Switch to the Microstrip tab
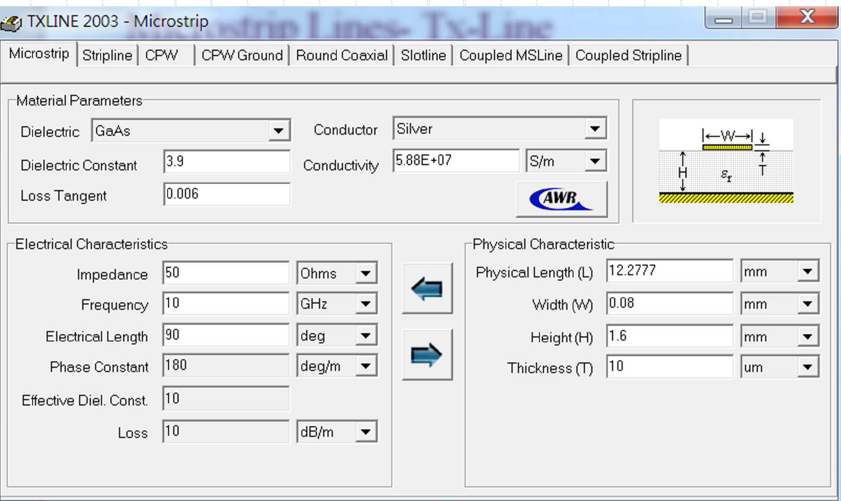The width and height of the screenshot is (841, 501). pyautogui.click(x=39, y=54)
